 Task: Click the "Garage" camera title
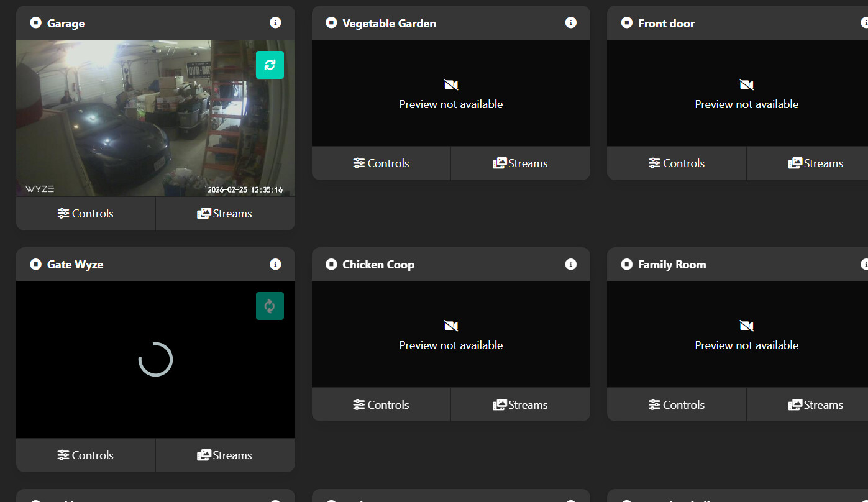[66, 24]
